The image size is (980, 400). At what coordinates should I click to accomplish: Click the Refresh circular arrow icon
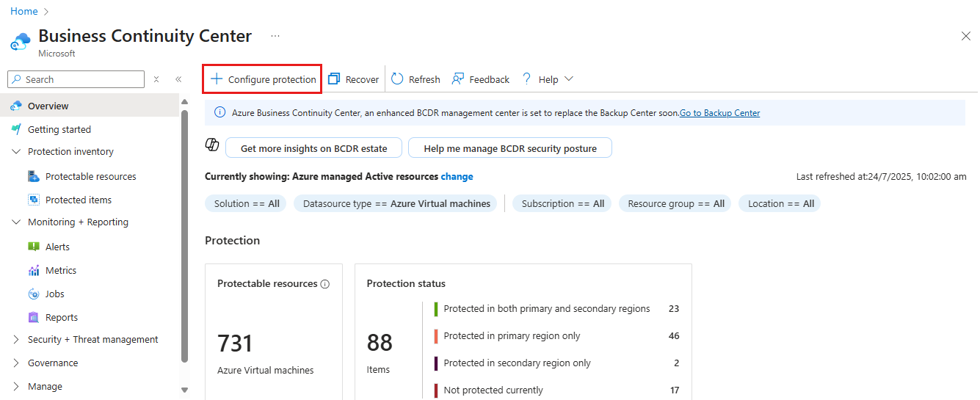(x=397, y=79)
